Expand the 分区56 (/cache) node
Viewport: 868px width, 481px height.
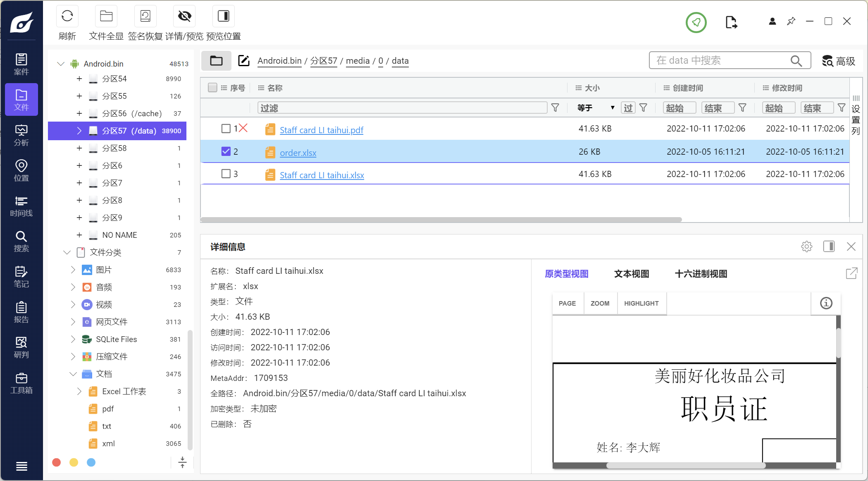click(79, 113)
